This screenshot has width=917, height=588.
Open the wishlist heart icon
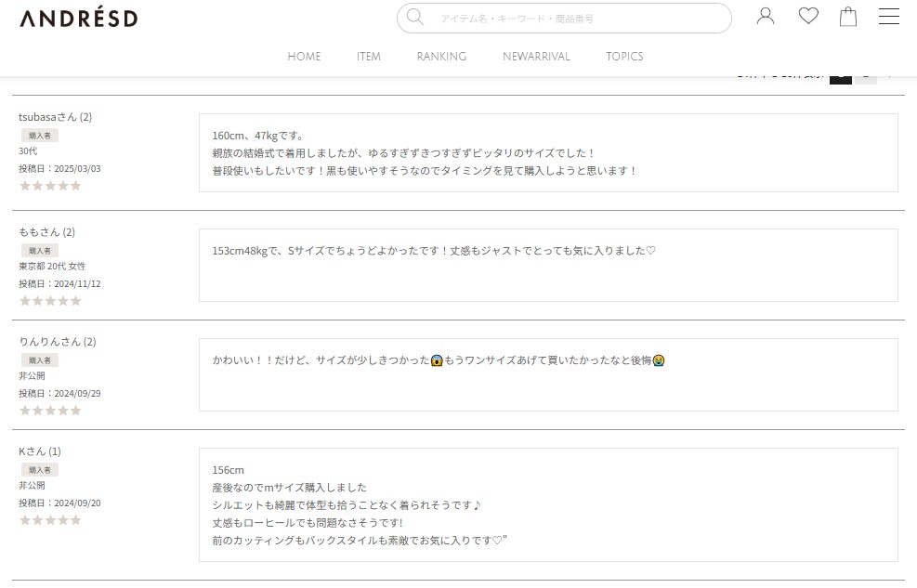[808, 16]
